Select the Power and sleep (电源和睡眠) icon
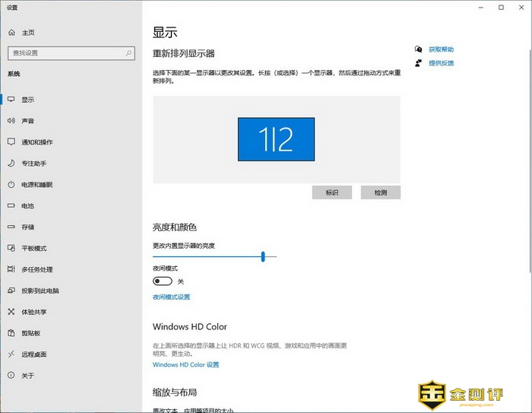Screen dimensions: 532x413 coord(11,185)
